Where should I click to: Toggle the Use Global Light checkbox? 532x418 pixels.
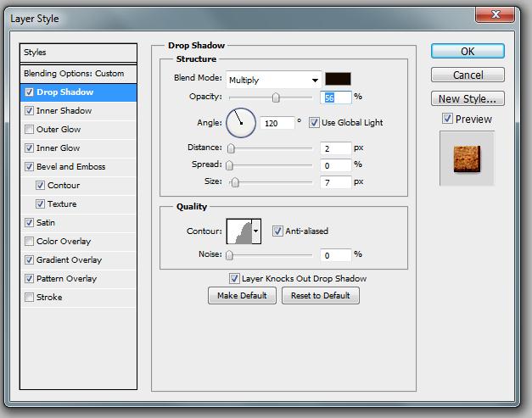314,123
